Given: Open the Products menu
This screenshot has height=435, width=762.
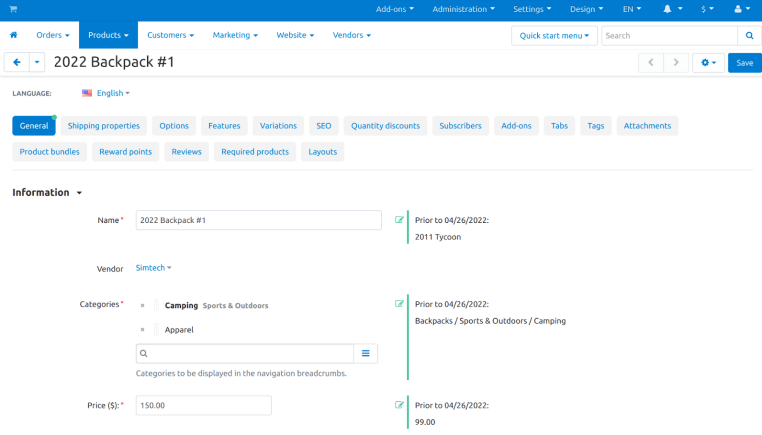Looking at the screenshot, I should tap(108, 35).
